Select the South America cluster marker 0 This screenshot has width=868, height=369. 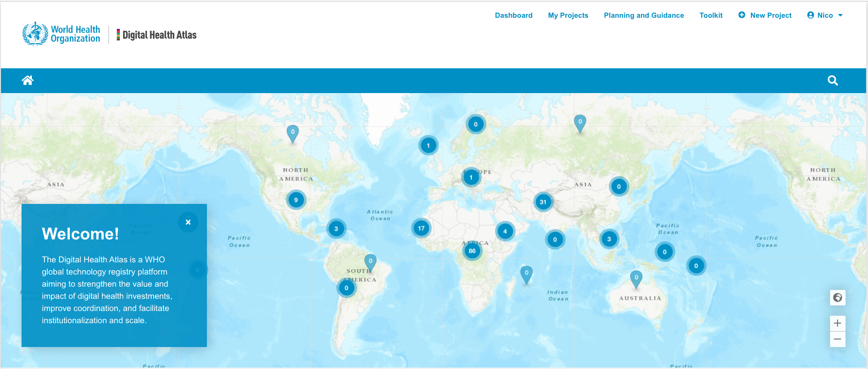tap(346, 288)
